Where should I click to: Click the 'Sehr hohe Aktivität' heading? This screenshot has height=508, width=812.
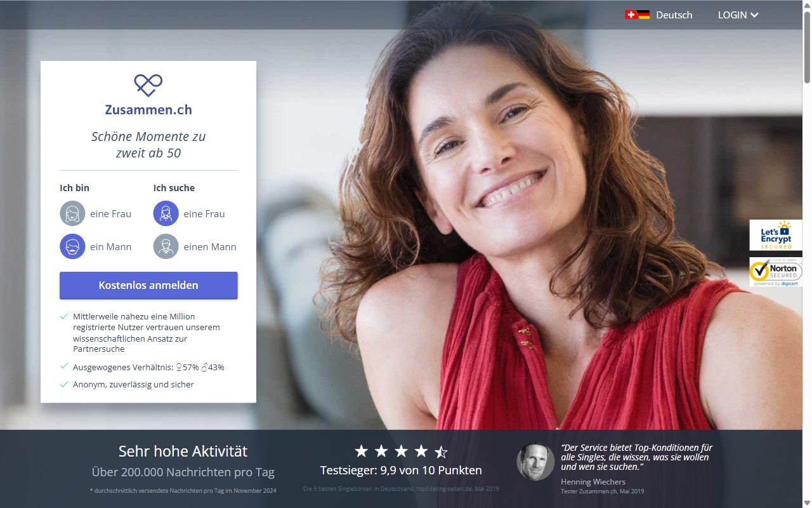(x=183, y=451)
